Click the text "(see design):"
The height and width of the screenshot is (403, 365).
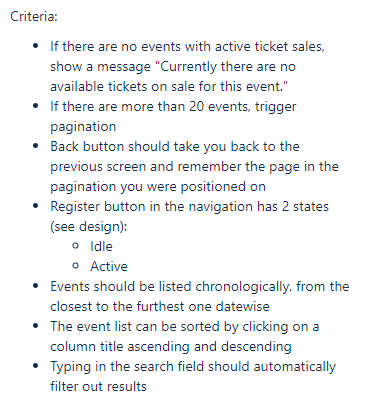pos(89,227)
